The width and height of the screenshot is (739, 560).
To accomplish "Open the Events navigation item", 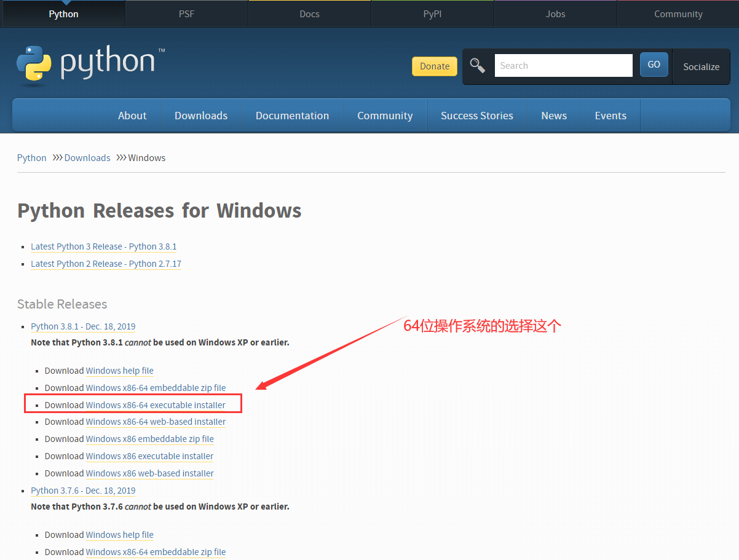I will tap(611, 116).
